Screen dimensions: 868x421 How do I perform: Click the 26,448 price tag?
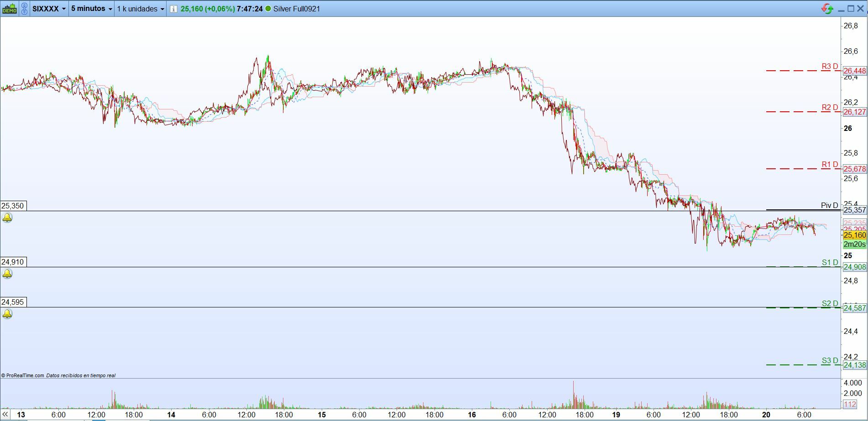855,71
